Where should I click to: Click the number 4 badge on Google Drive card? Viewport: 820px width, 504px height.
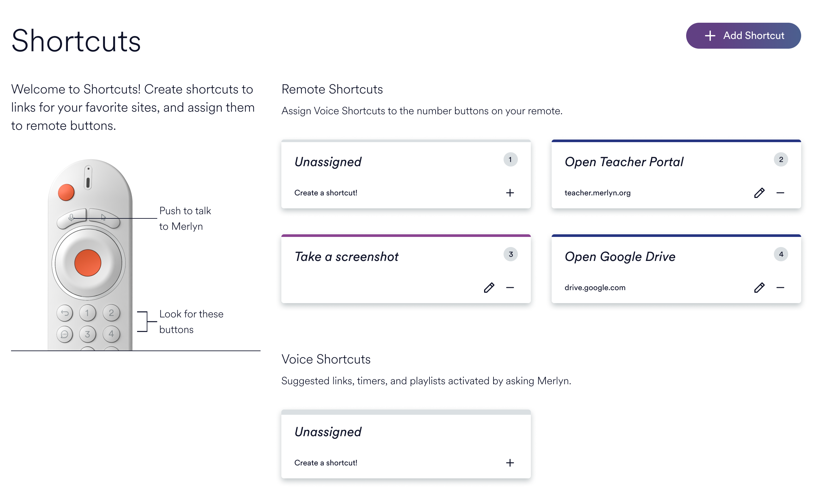click(781, 254)
